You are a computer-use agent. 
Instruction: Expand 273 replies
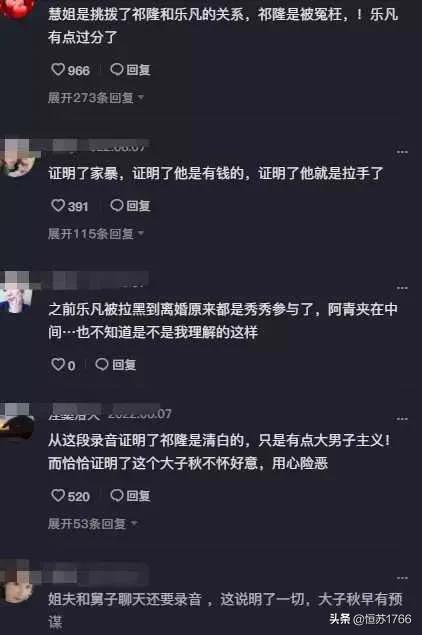point(96,98)
